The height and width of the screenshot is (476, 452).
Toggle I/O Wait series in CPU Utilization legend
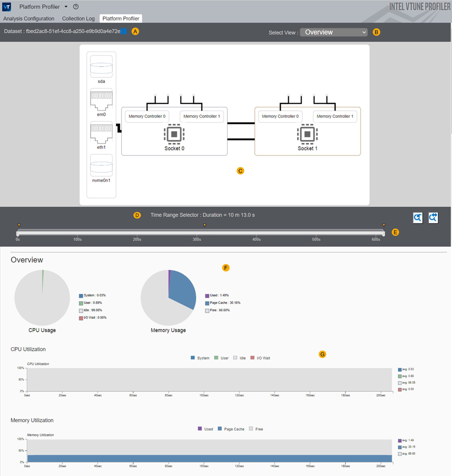pyautogui.click(x=260, y=358)
